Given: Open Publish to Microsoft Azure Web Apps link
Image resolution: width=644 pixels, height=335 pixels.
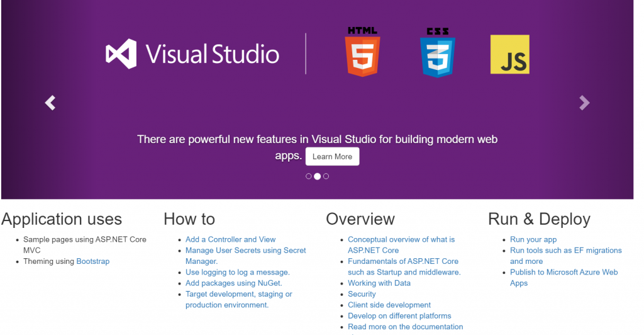Looking at the screenshot, I should click(x=563, y=278).
